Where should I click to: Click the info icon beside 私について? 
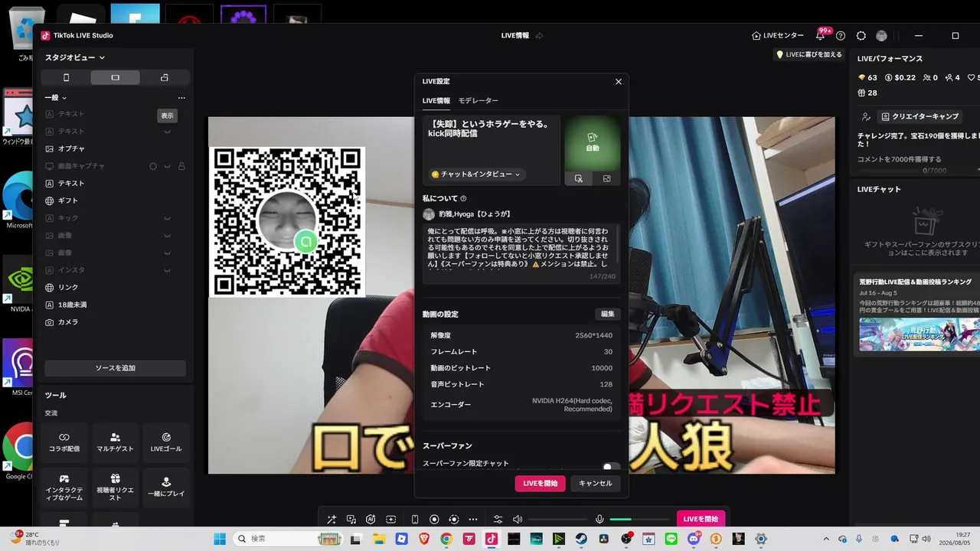tap(463, 199)
